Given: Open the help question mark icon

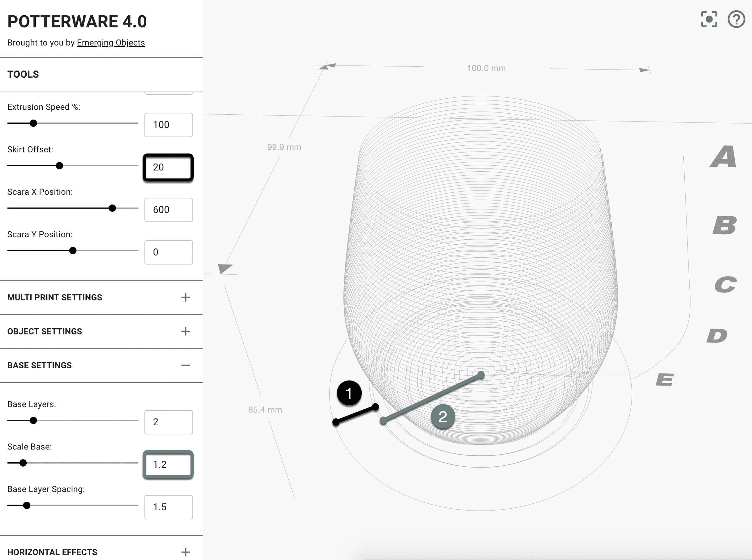Looking at the screenshot, I should [x=736, y=19].
